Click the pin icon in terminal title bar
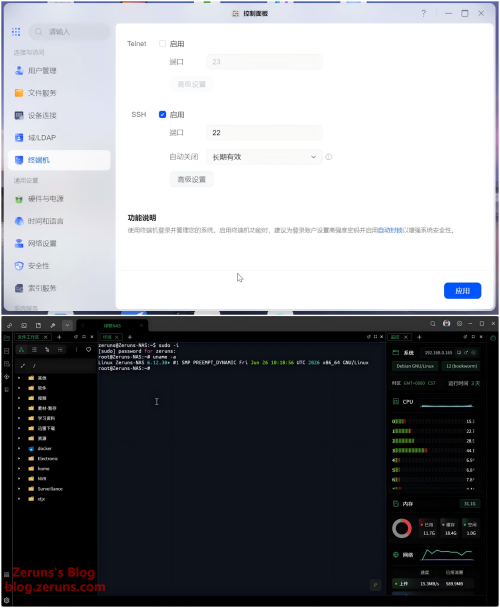500x608 pixels. (x=52, y=325)
